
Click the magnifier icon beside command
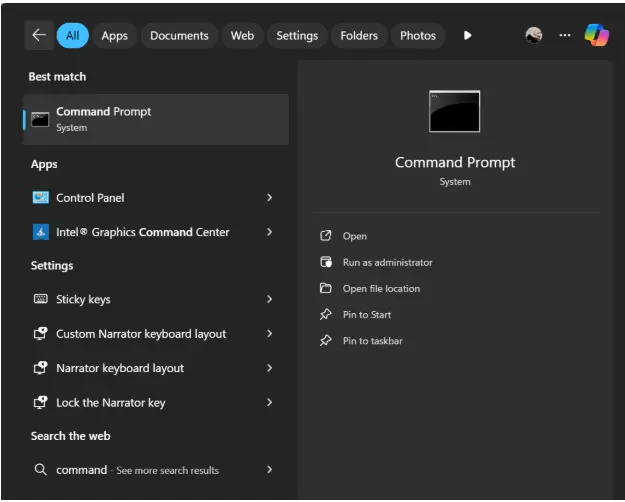pyautogui.click(x=40, y=469)
